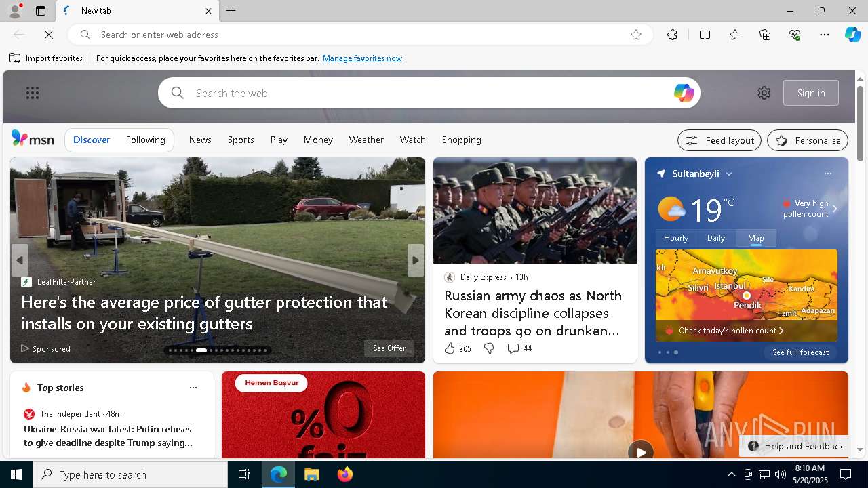Open Copilot sidebar icon
Screen dimensions: 868x488
click(853, 35)
